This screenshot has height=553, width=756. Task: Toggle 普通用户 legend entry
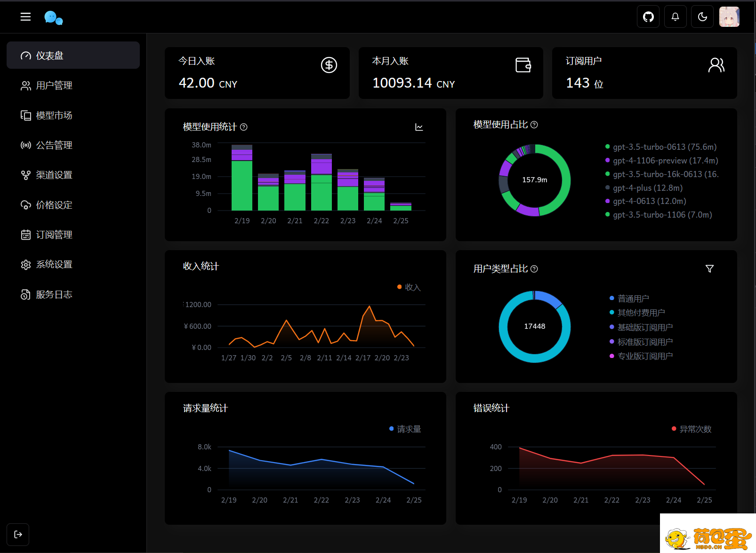point(629,299)
